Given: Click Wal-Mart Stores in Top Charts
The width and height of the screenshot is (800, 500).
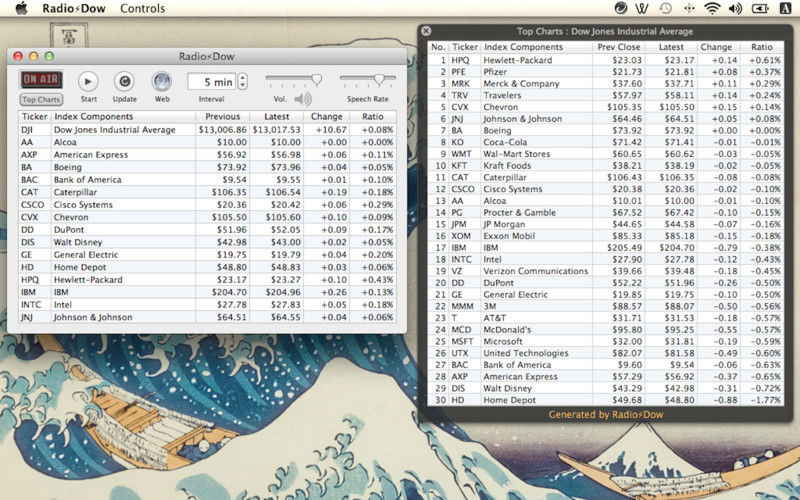Looking at the screenshot, I should (x=516, y=154).
